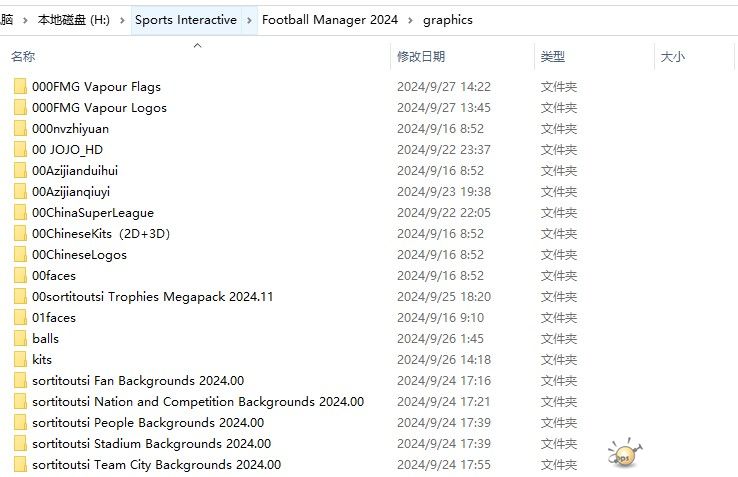Select the 000FMG Vapour Flags folder name
Image resolution: width=738 pixels, height=477 pixels.
96,87
